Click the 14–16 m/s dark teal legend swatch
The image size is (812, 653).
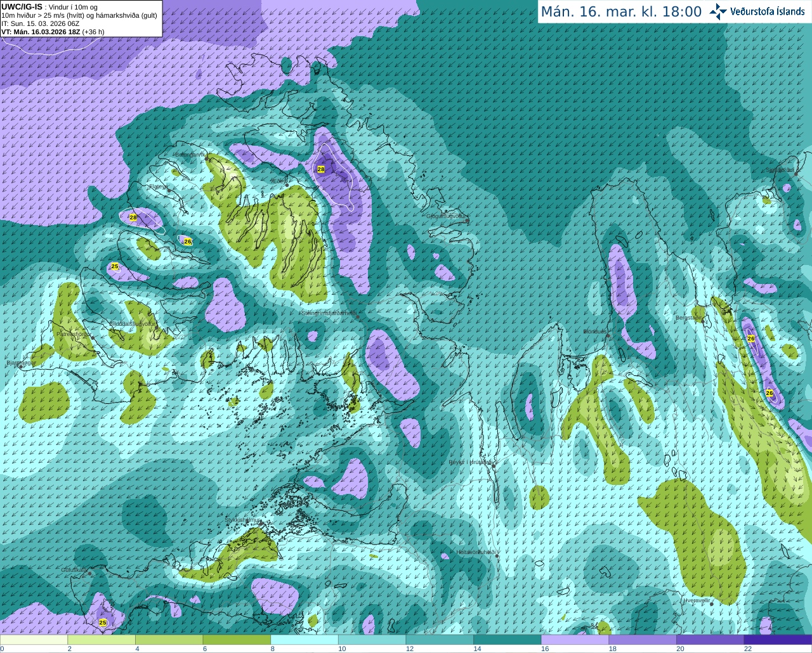point(507,640)
